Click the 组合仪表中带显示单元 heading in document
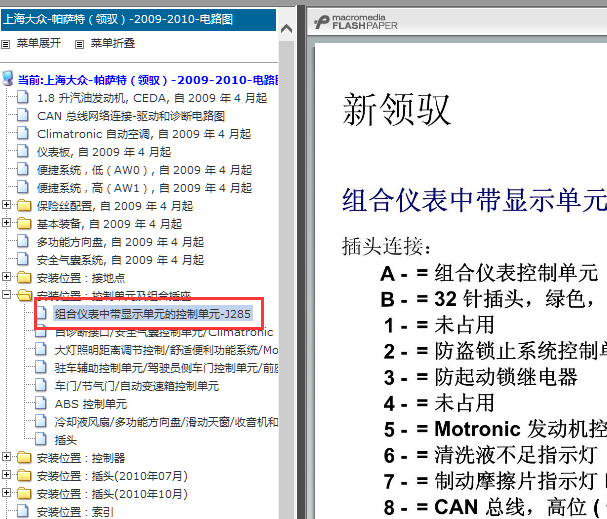The height and width of the screenshot is (519, 607). (474, 200)
